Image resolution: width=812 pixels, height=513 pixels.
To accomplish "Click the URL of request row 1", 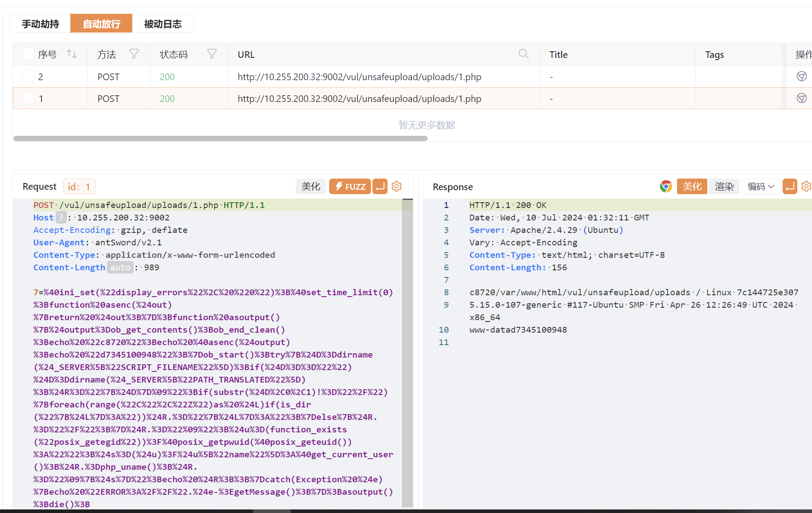I will [x=359, y=98].
